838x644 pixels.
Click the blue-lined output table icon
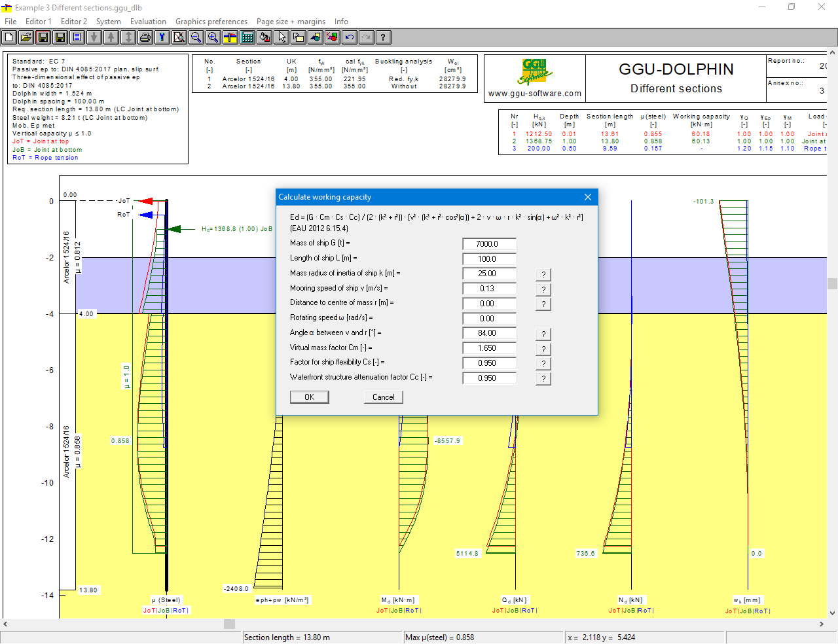[x=77, y=37]
